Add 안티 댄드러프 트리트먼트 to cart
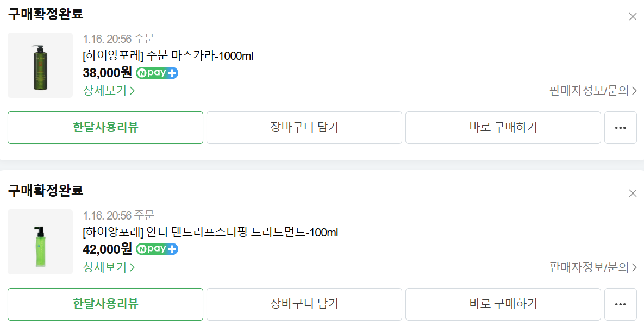Image resolution: width=644 pixels, height=332 pixels. [x=304, y=304]
